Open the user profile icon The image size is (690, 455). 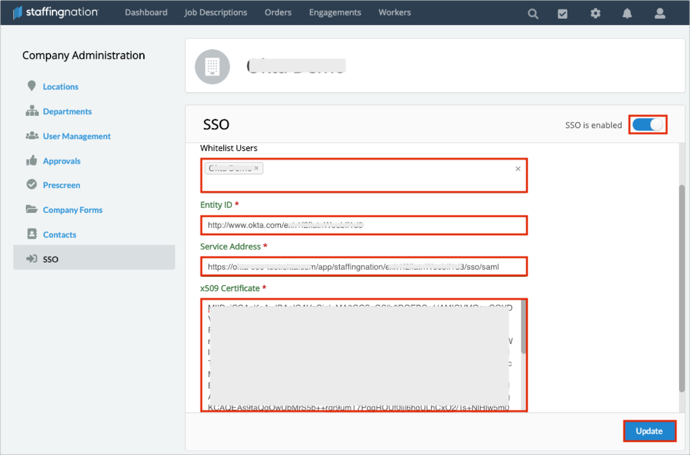coord(660,13)
